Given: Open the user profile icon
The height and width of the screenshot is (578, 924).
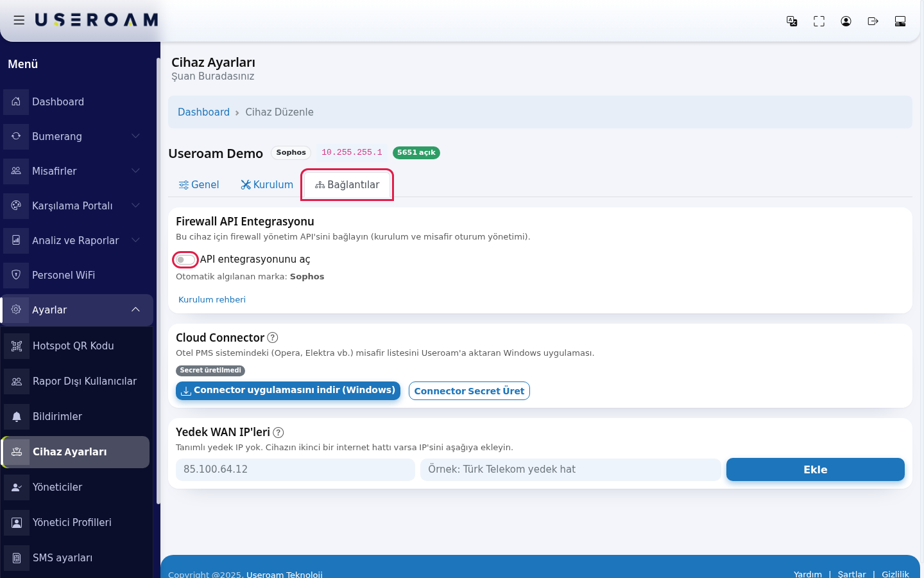Looking at the screenshot, I should click(x=846, y=21).
